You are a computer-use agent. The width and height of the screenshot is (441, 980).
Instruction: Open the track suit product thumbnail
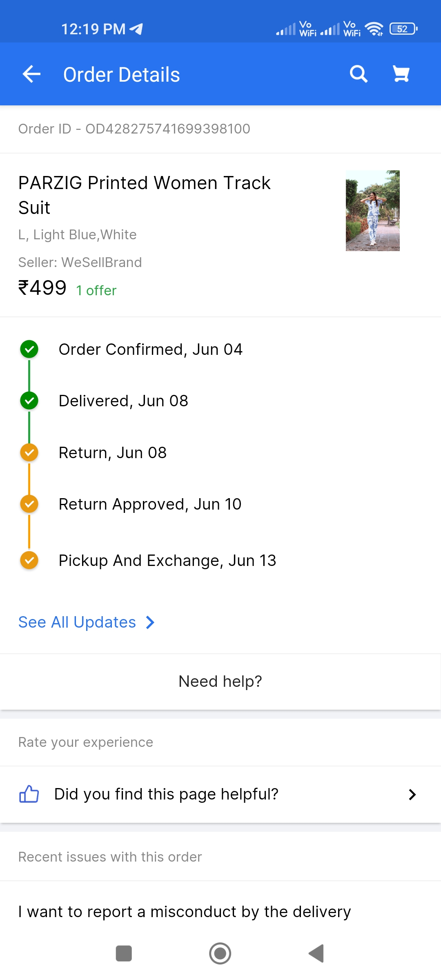point(372,211)
